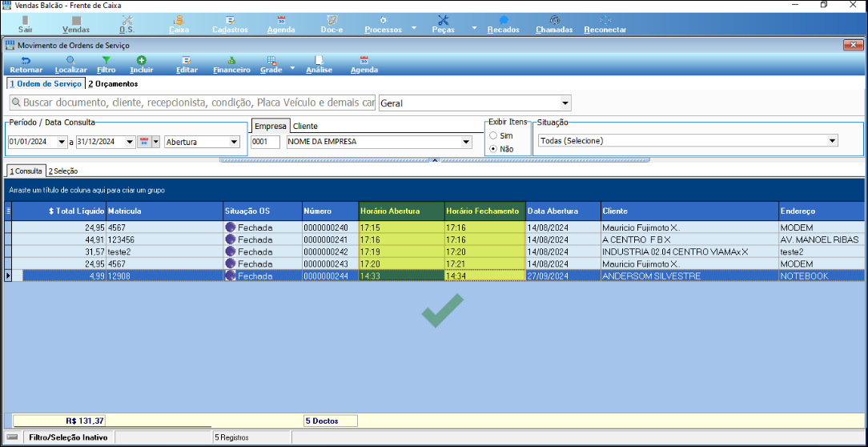
Task: Select Não for Exibir Itens
Action: tap(493, 148)
